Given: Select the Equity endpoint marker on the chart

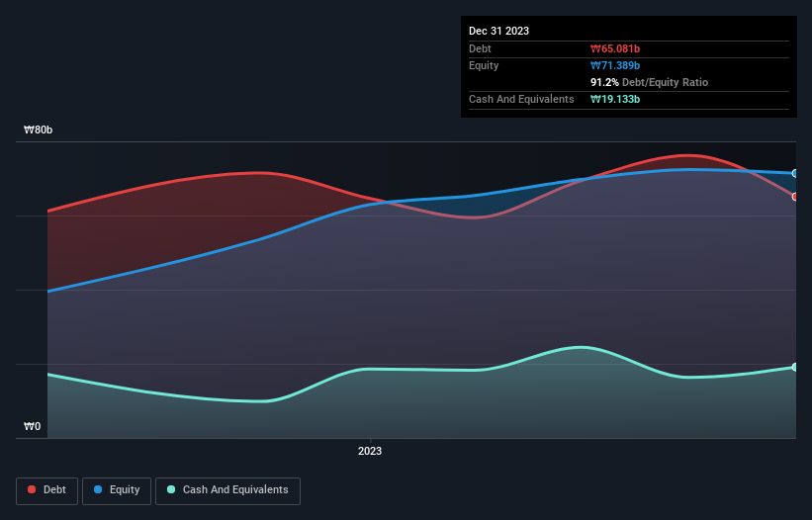Looking at the screenshot, I should 795,173.
